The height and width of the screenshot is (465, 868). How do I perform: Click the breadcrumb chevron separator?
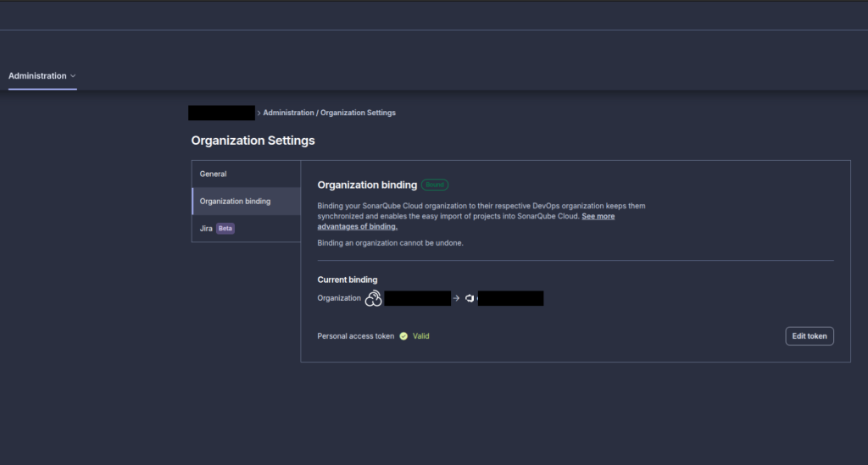click(259, 113)
